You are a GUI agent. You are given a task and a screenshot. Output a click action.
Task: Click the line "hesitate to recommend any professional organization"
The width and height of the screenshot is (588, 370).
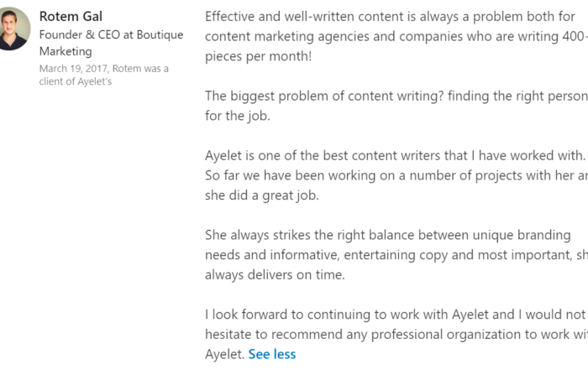point(396,335)
